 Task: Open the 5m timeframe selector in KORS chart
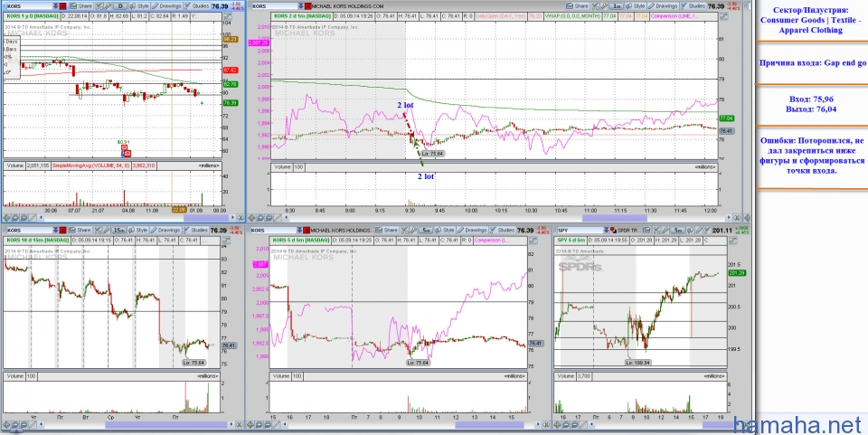(427, 231)
